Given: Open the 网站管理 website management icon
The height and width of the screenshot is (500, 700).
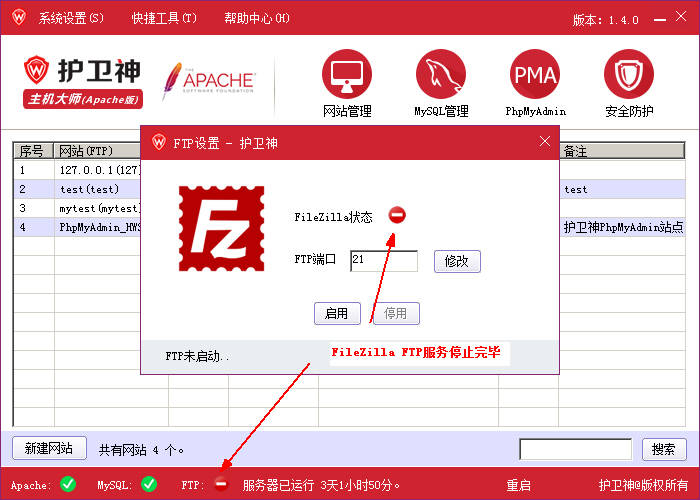Looking at the screenshot, I should coord(347,74).
